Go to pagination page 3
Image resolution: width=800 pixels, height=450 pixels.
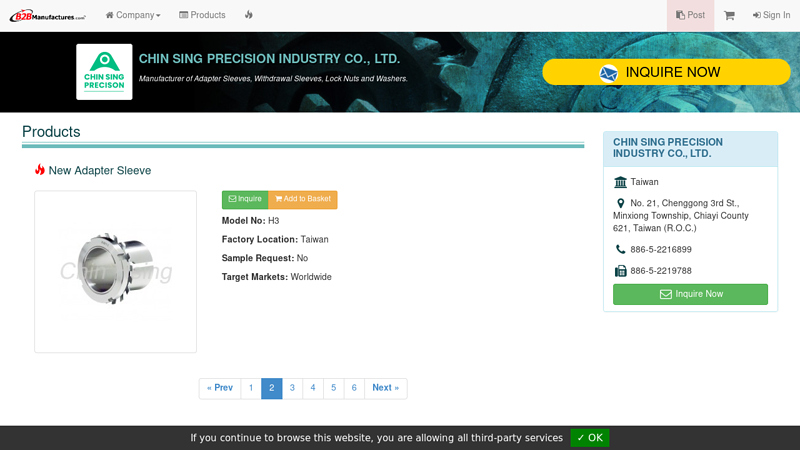click(x=292, y=388)
